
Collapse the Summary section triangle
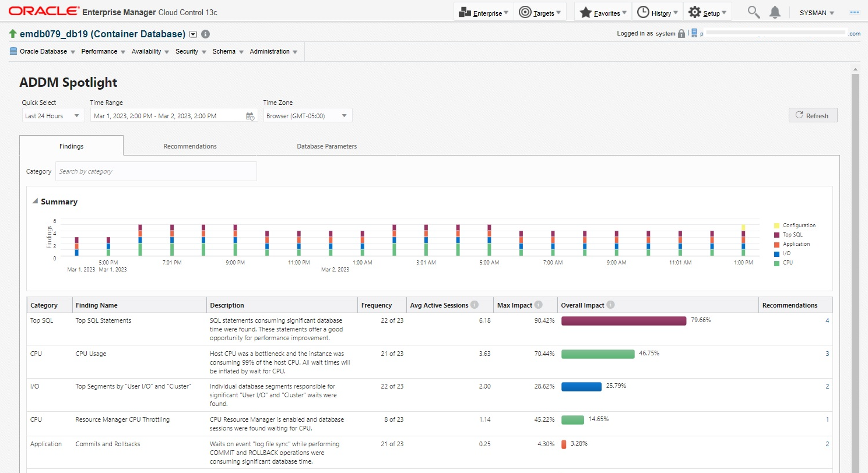point(35,201)
